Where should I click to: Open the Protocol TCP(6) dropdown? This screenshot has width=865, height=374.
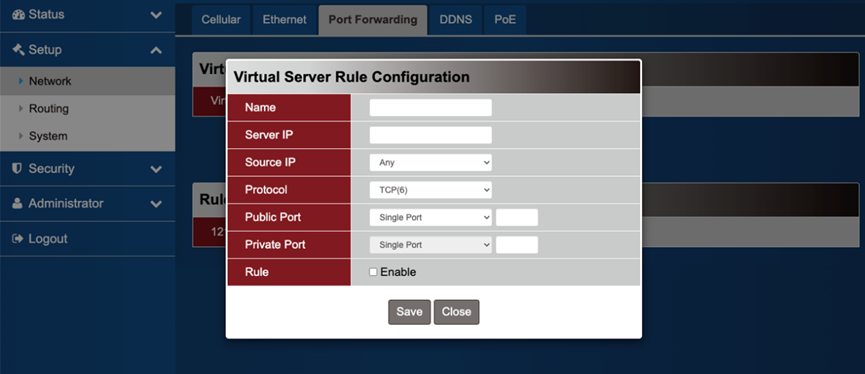(x=430, y=190)
